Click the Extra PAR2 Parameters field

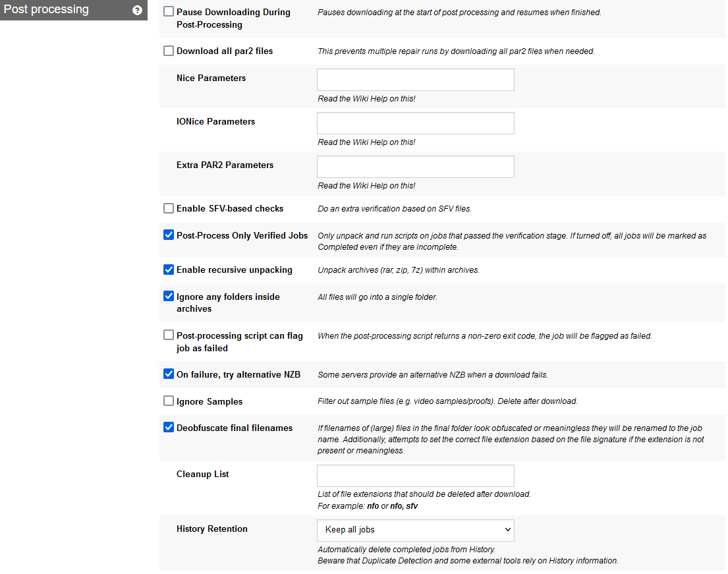coord(415,166)
